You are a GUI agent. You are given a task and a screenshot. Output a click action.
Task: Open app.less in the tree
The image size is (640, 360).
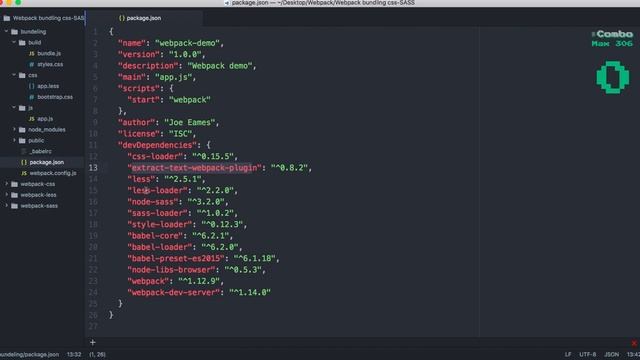48,86
